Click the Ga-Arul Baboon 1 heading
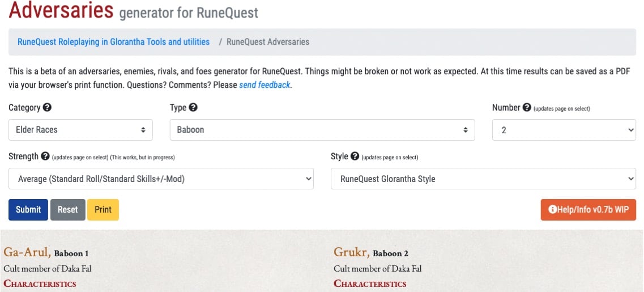 pos(46,252)
